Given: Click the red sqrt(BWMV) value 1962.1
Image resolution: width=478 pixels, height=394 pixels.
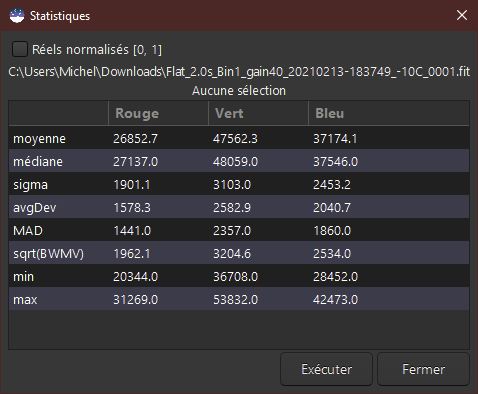Looking at the screenshot, I should point(132,254).
